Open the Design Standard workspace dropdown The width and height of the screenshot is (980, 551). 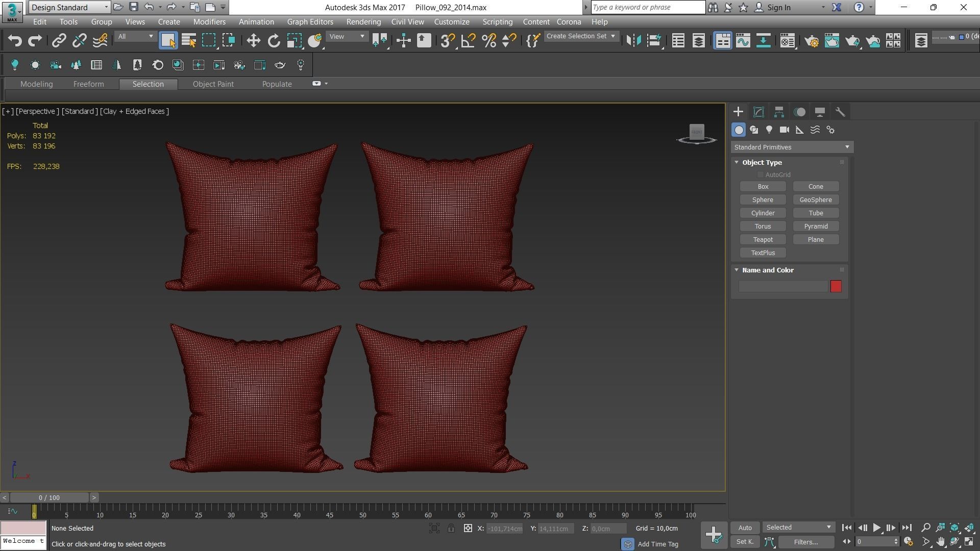pyautogui.click(x=69, y=7)
